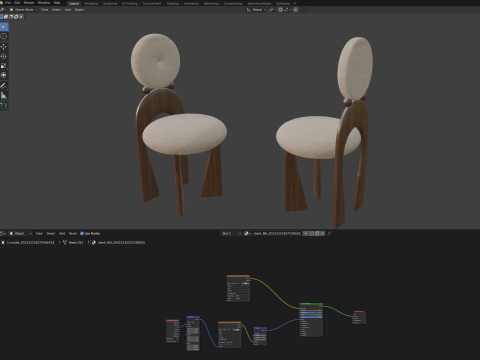
Task: Open the pivot point dropdown
Action: coord(272,10)
